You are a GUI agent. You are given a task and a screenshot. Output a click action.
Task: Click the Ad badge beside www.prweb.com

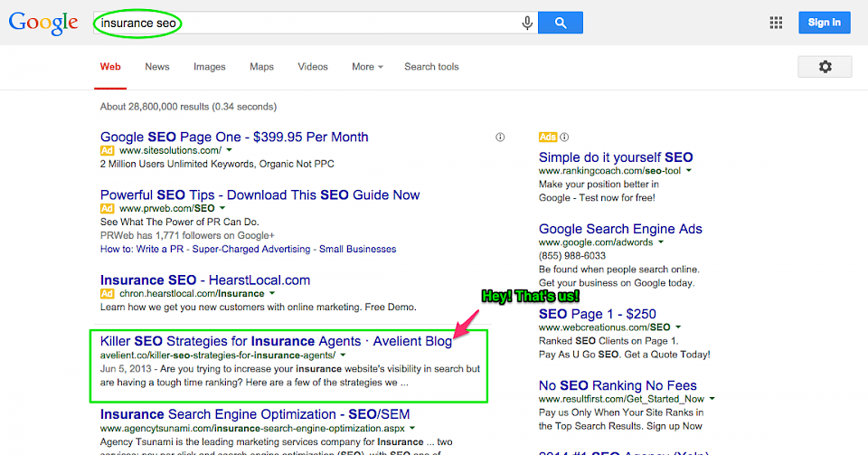click(x=107, y=208)
